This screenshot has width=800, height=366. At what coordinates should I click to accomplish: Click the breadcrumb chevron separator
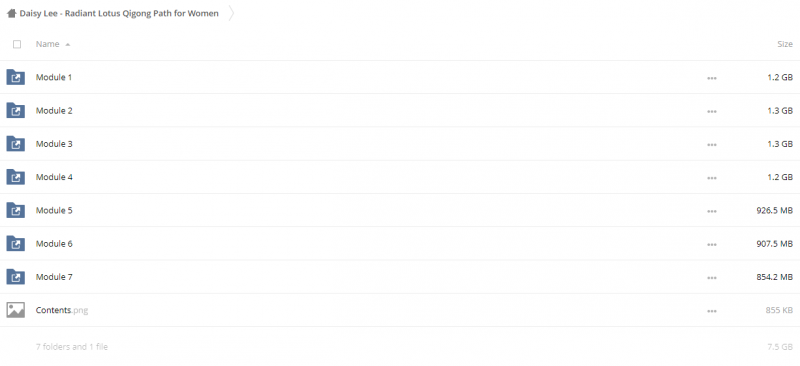coord(232,13)
